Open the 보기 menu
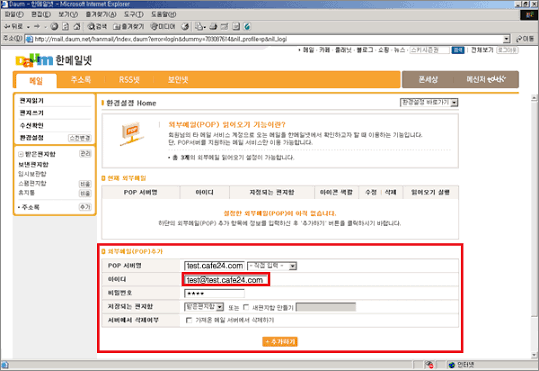 pyautogui.click(x=68, y=14)
